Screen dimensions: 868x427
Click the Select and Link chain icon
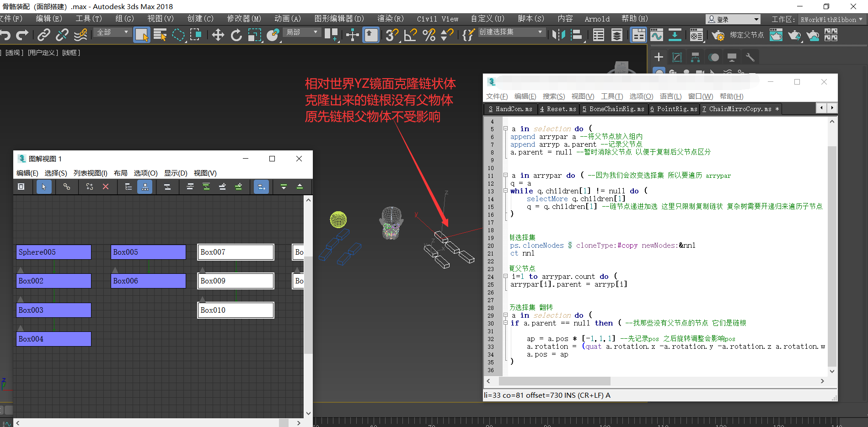tap(44, 35)
